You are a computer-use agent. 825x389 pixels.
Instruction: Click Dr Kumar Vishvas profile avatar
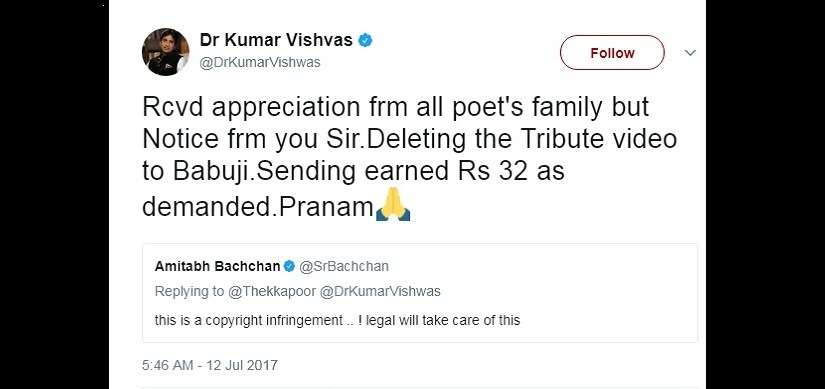click(165, 52)
